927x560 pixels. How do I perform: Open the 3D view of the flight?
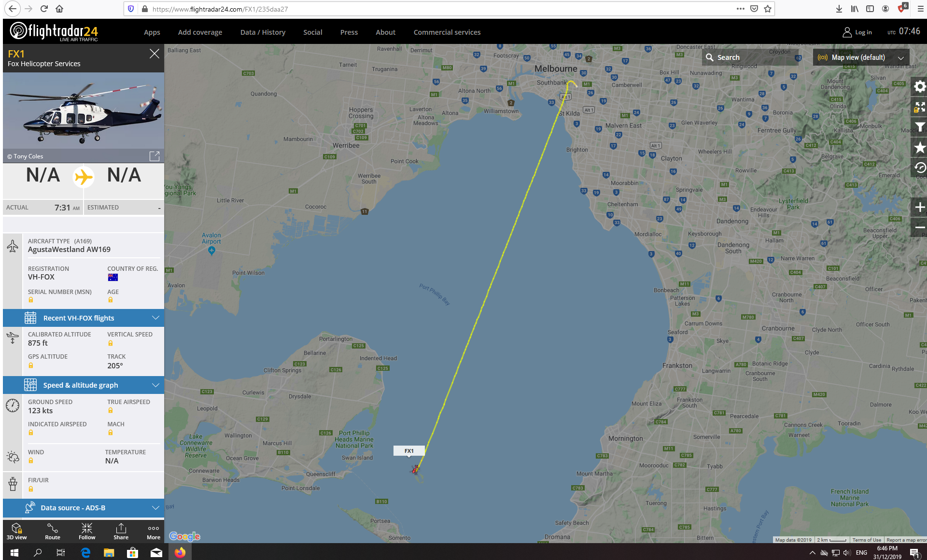tap(17, 531)
